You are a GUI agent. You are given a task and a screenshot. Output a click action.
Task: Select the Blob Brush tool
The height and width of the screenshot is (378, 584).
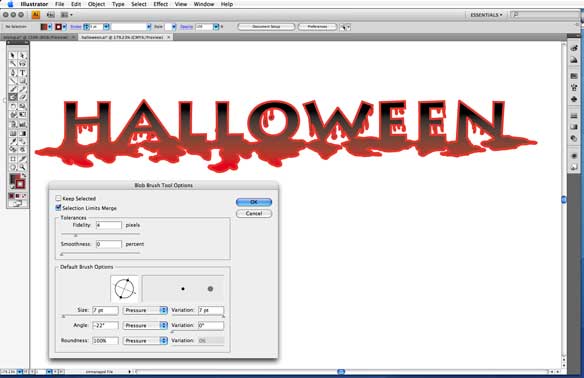[13, 97]
